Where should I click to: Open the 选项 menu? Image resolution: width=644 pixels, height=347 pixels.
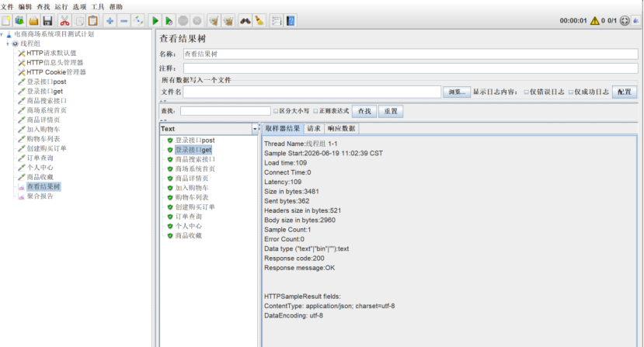coord(79,7)
